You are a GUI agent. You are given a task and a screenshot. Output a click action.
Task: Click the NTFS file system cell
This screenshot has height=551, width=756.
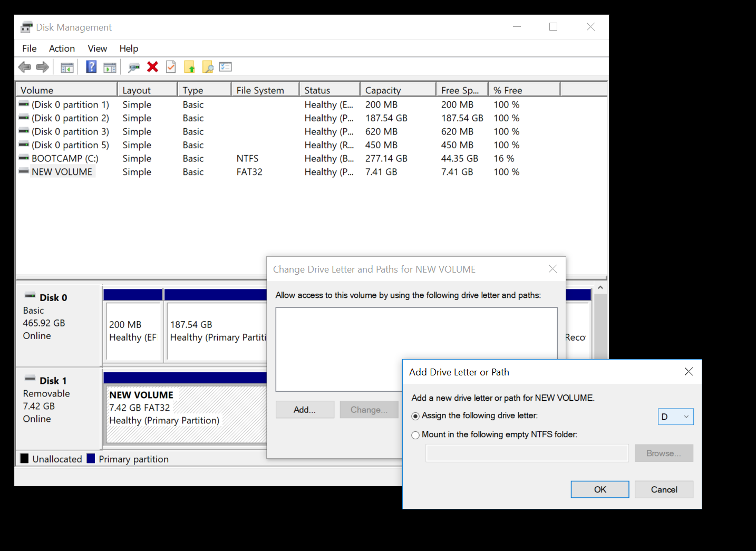pos(247,158)
